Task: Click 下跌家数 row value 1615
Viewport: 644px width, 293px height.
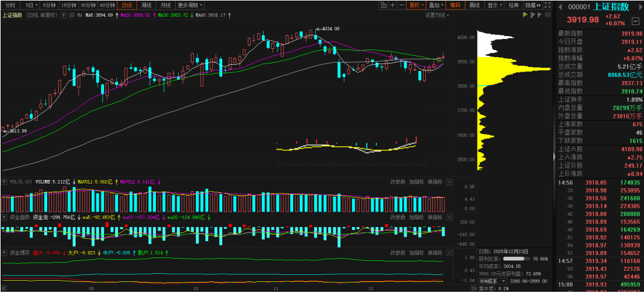Action: pos(636,141)
